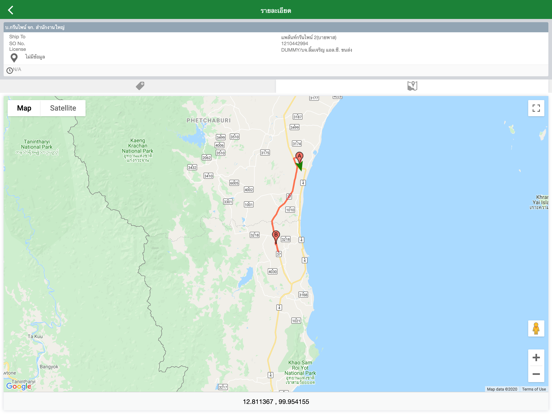The image size is (552, 414).
Task: Open the tag details tab
Action: pyautogui.click(x=140, y=86)
